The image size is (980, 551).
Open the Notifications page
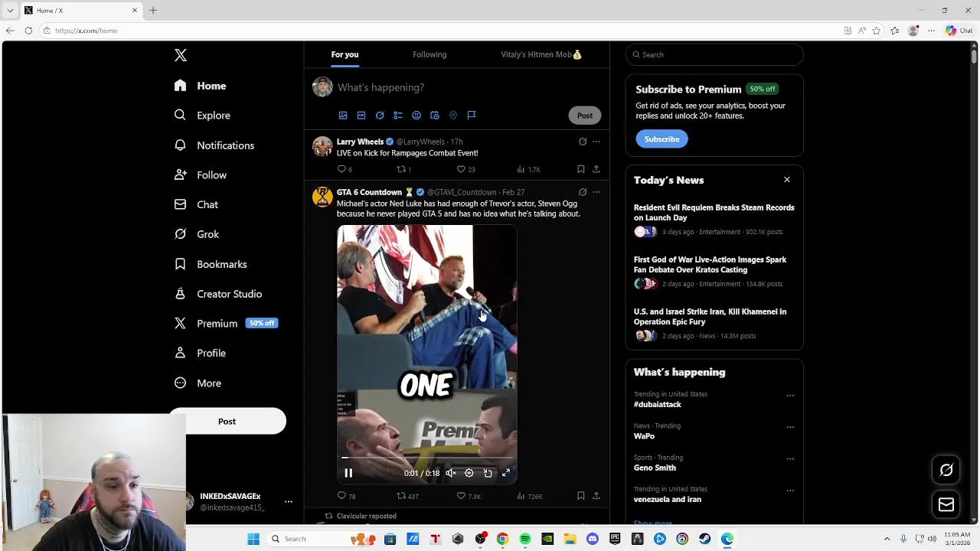(214, 145)
